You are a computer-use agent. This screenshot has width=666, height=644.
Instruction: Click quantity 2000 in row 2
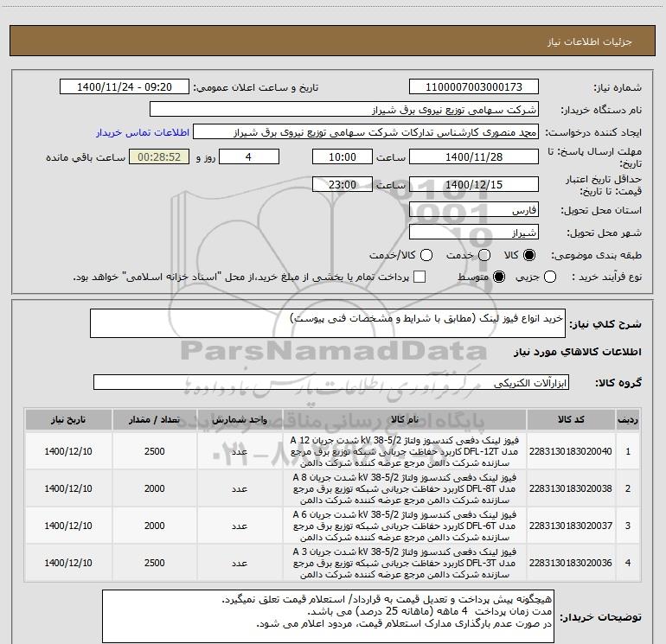click(155, 488)
